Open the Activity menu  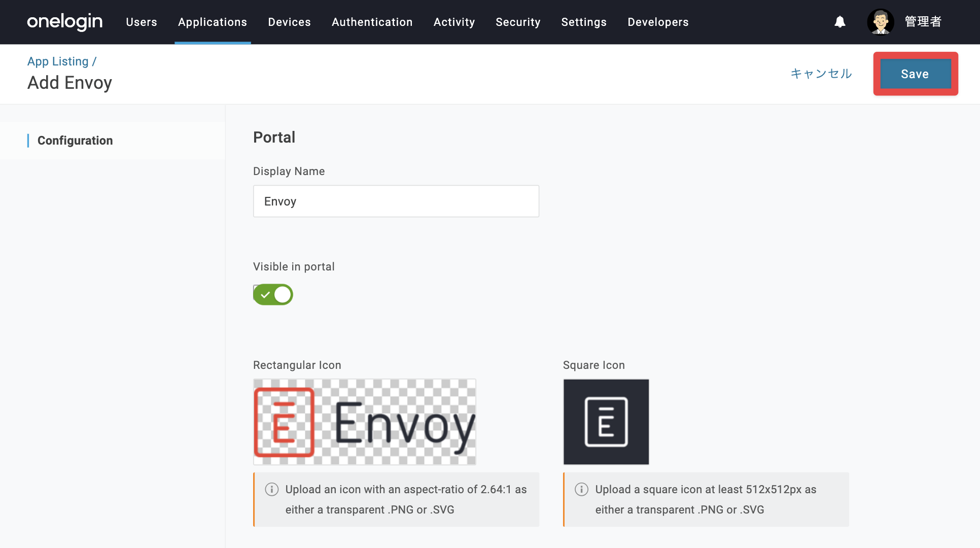point(454,22)
